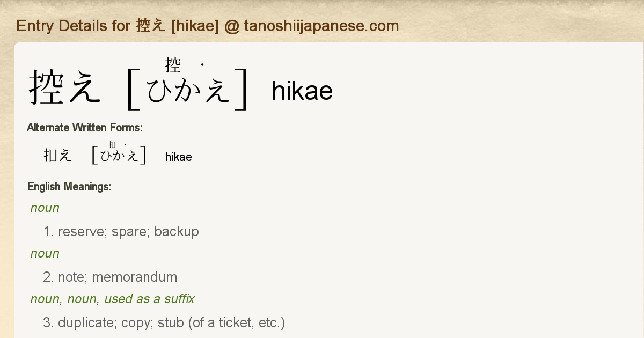The height and width of the screenshot is (338, 644).
Task: Click the large romaji 'hikae'
Action: (302, 91)
